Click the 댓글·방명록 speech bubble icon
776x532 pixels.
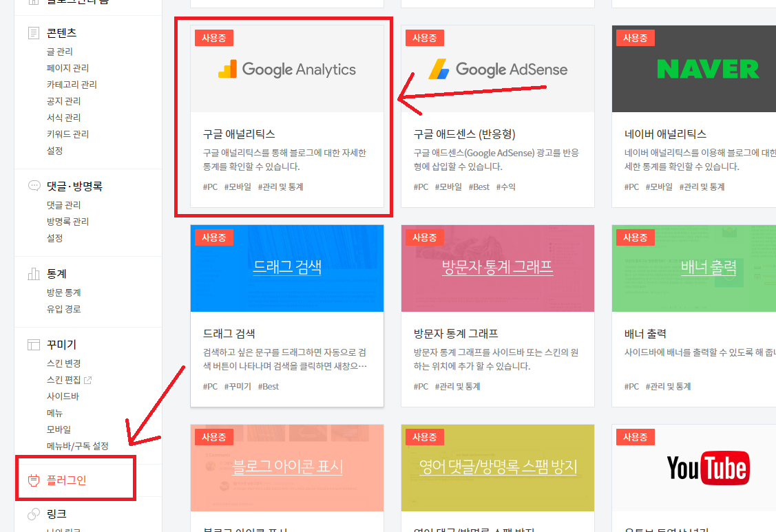pos(34,186)
